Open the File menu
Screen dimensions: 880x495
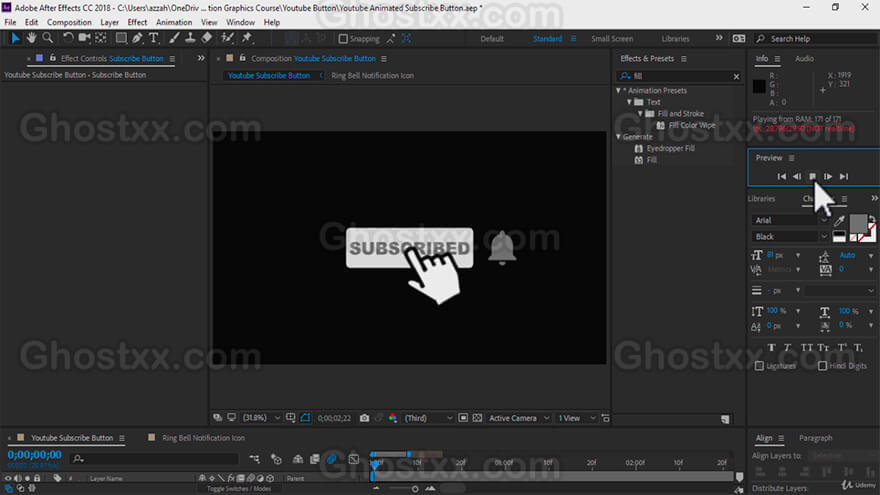[10, 22]
